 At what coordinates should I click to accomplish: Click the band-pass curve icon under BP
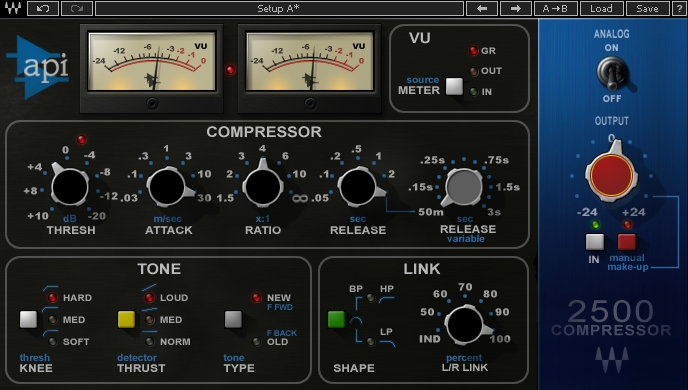[x=356, y=321]
